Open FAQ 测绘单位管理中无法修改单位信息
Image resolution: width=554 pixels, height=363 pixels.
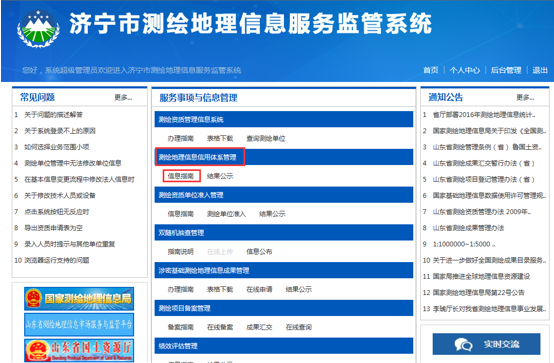[x=73, y=163]
